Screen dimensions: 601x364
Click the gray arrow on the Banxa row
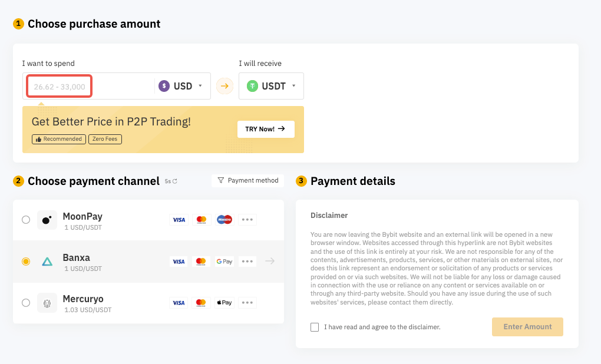click(270, 261)
